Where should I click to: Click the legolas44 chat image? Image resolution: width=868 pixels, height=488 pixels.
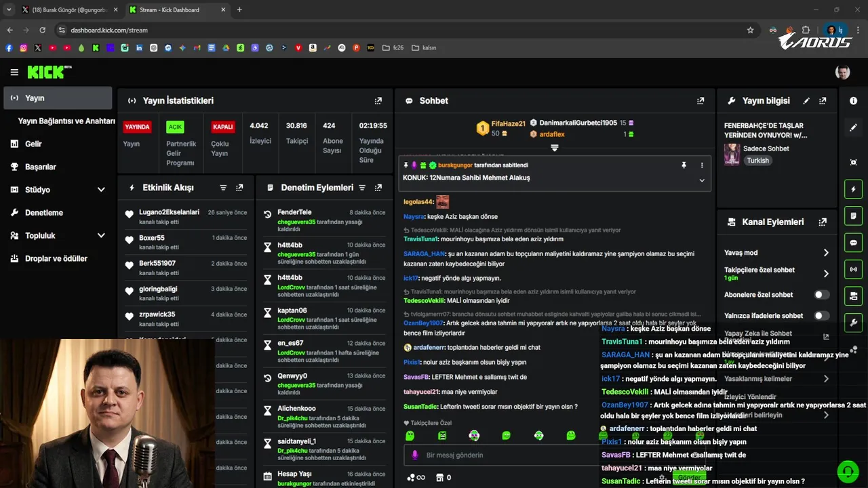pyautogui.click(x=442, y=201)
